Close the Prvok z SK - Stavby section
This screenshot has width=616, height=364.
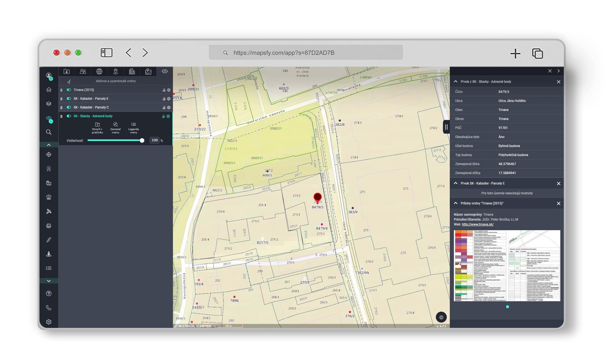558,82
